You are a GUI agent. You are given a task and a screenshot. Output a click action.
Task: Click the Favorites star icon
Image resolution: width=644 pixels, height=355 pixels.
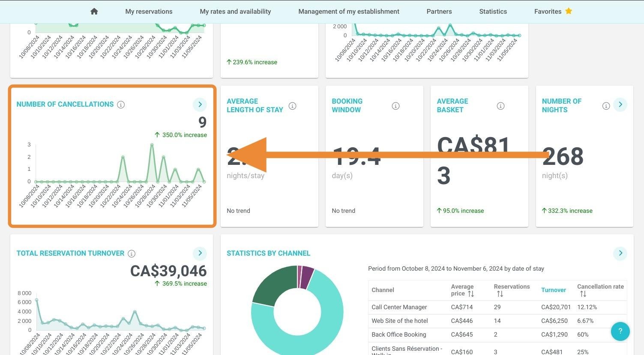point(569,11)
